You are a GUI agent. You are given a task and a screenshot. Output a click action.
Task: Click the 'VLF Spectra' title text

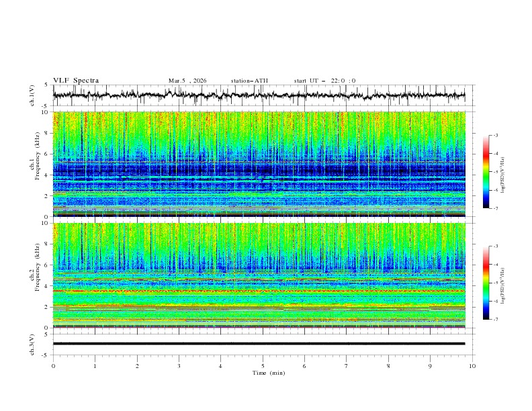pyautogui.click(x=76, y=81)
